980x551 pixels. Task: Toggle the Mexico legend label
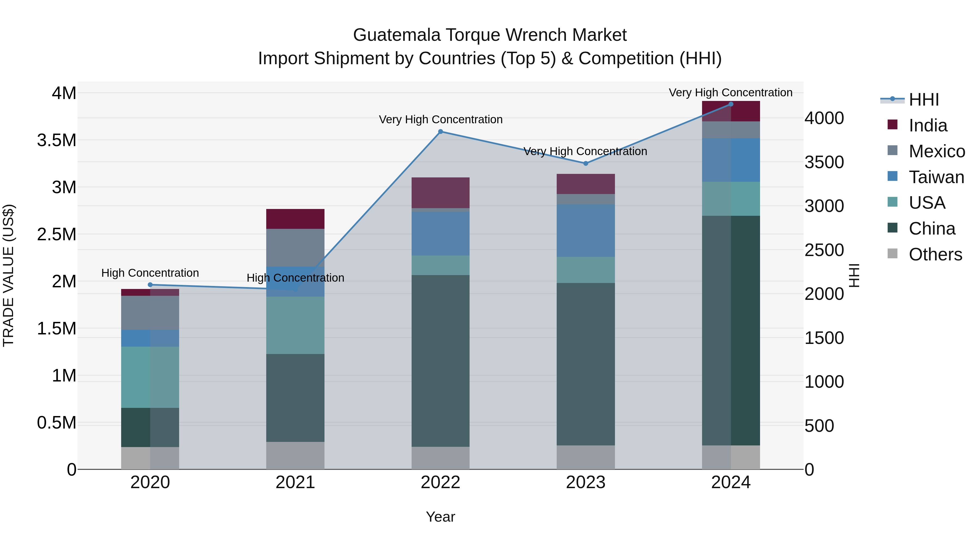click(x=937, y=151)
